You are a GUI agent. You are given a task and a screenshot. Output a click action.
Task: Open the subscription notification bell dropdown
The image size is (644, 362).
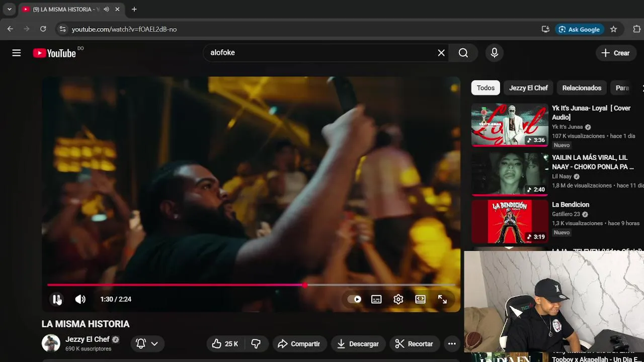147,344
